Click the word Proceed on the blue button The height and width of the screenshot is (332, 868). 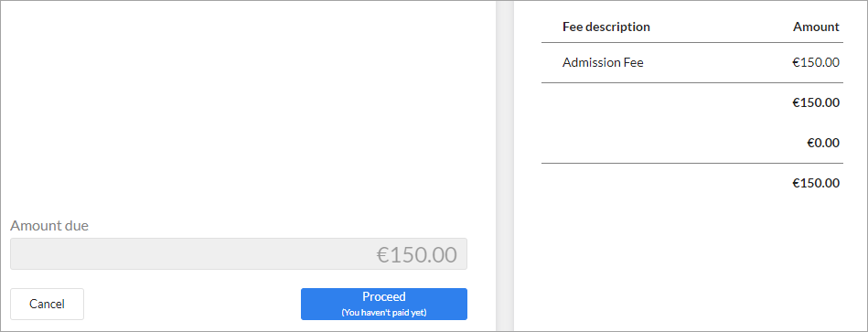pyautogui.click(x=383, y=296)
